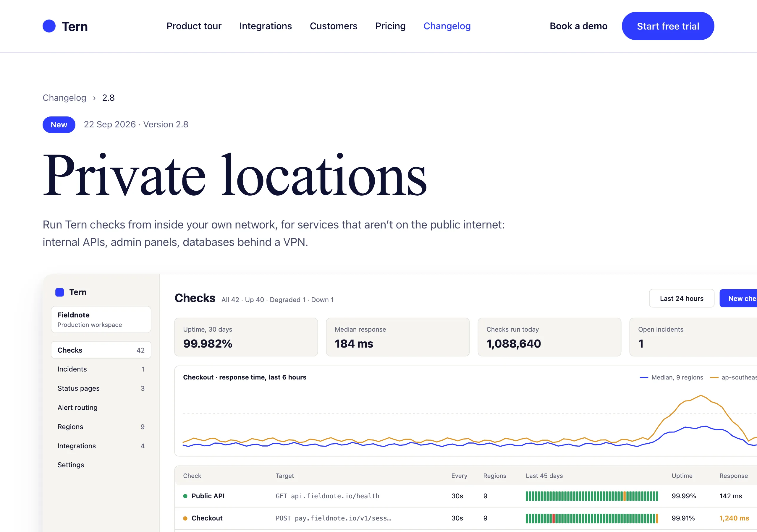Sort by the Response column header
The width and height of the screenshot is (757, 532).
pos(733,476)
